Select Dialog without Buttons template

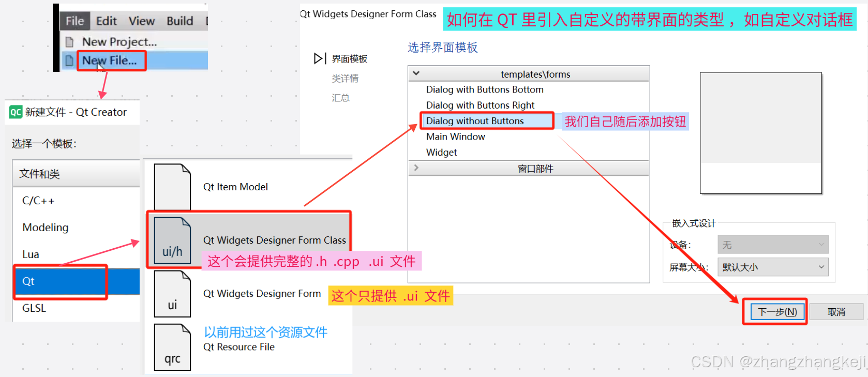coord(475,121)
